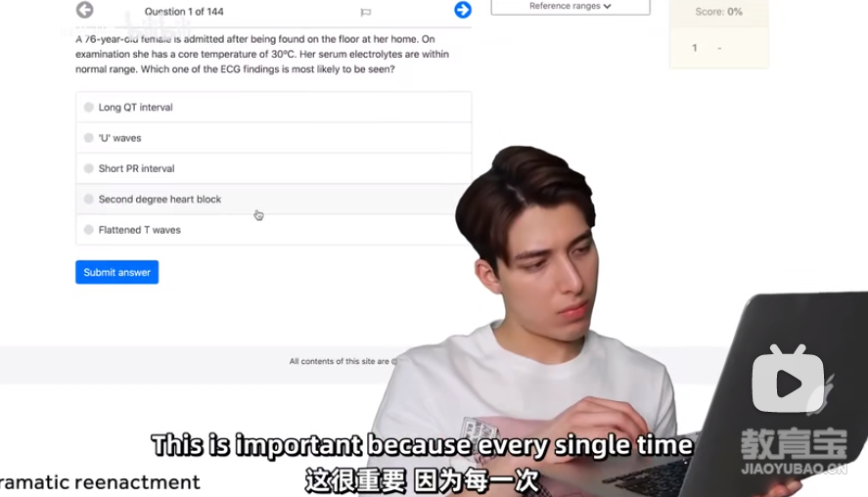Click the Question 1 of 144 title
The image size is (868, 497).
point(184,12)
